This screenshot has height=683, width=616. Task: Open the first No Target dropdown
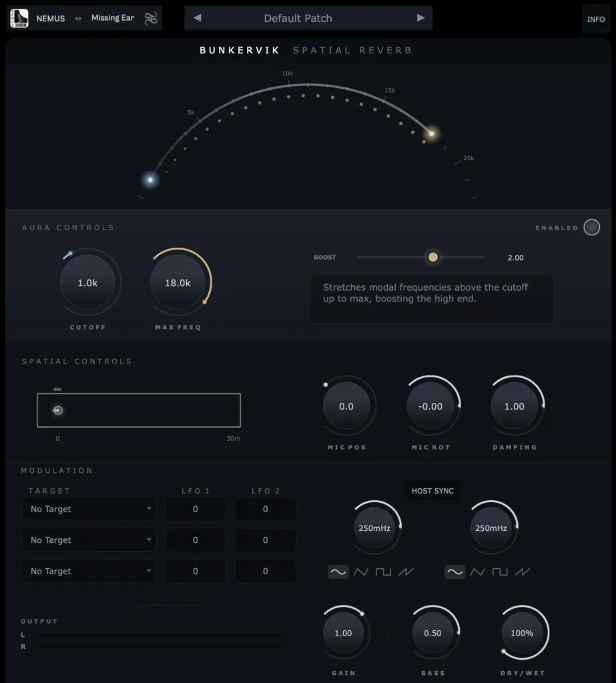tap(89, 509)
